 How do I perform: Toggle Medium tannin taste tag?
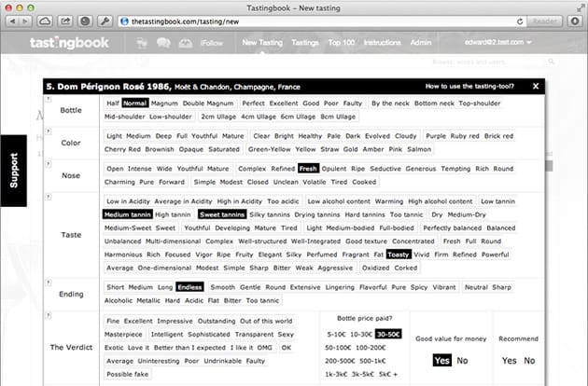tap(128, 214)
